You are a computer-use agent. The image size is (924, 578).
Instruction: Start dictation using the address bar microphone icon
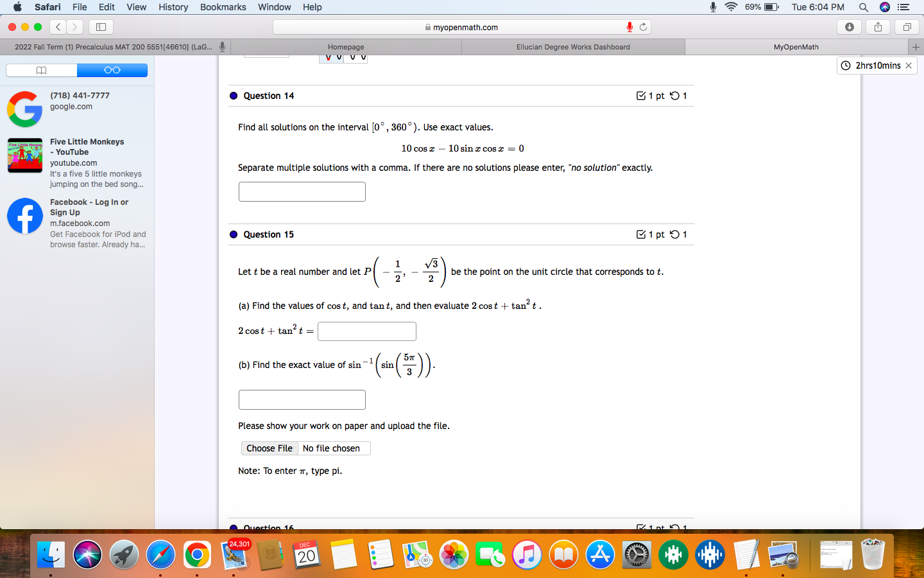point(629,26)
